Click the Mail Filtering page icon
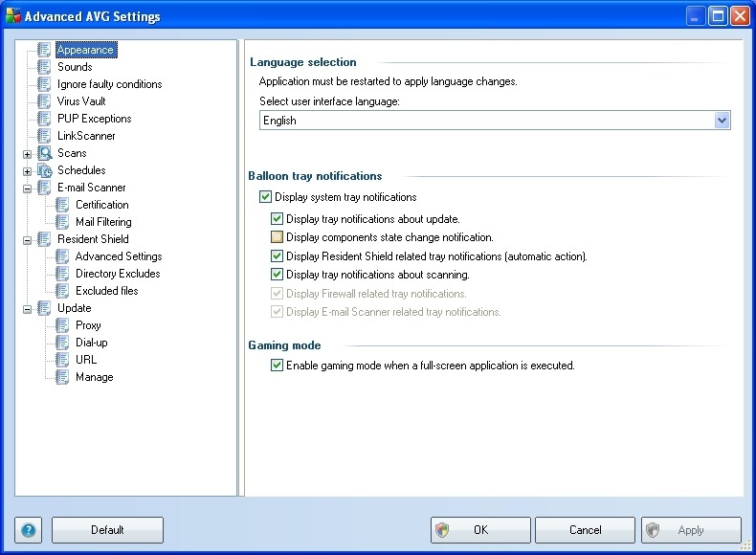Viewport: 756px width, 555px height. (x=61, y=222)
